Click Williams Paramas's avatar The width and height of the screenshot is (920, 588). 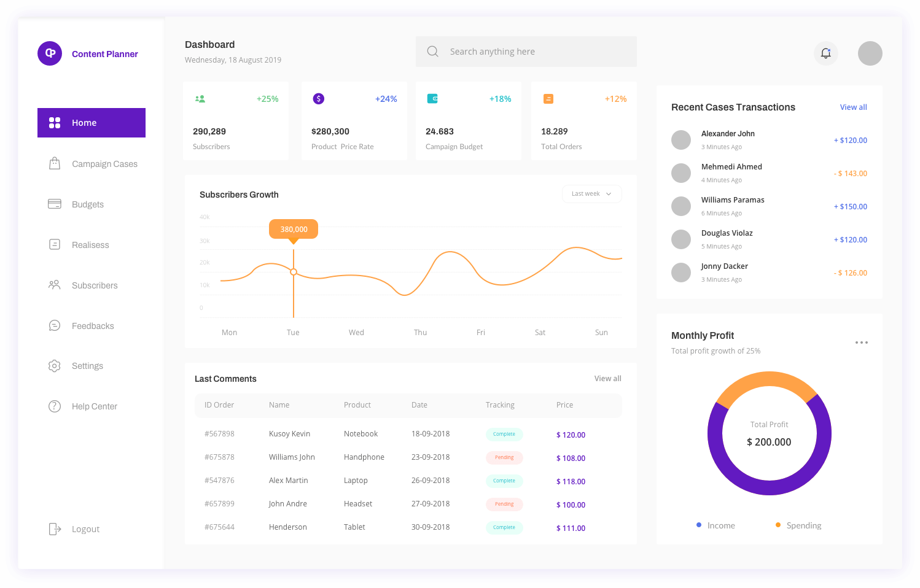point(681,206)
